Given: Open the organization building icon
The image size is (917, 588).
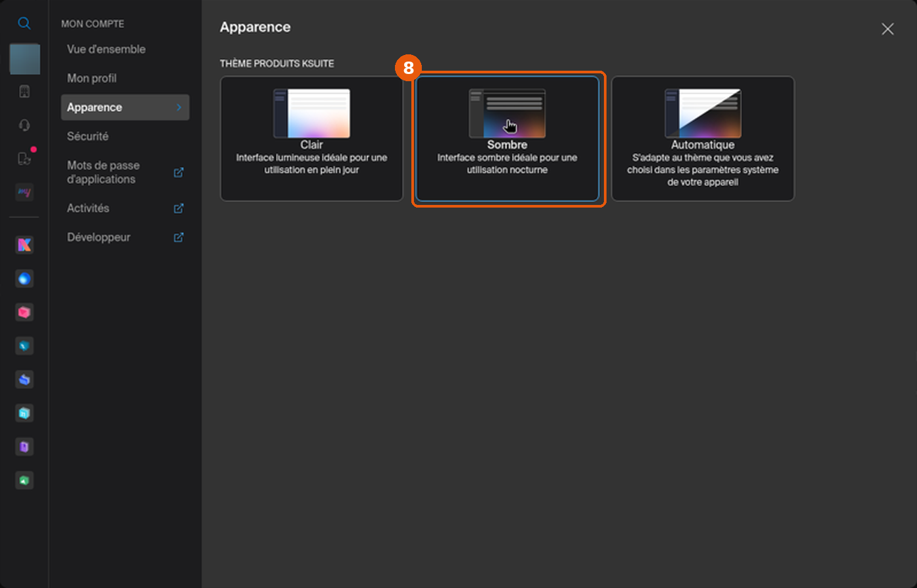Looking at the screenshot, I should click(24, 92).
